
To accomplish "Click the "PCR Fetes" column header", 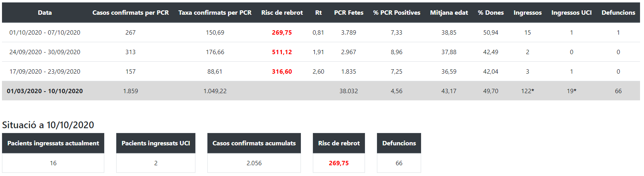I will [x=349, y=13].
